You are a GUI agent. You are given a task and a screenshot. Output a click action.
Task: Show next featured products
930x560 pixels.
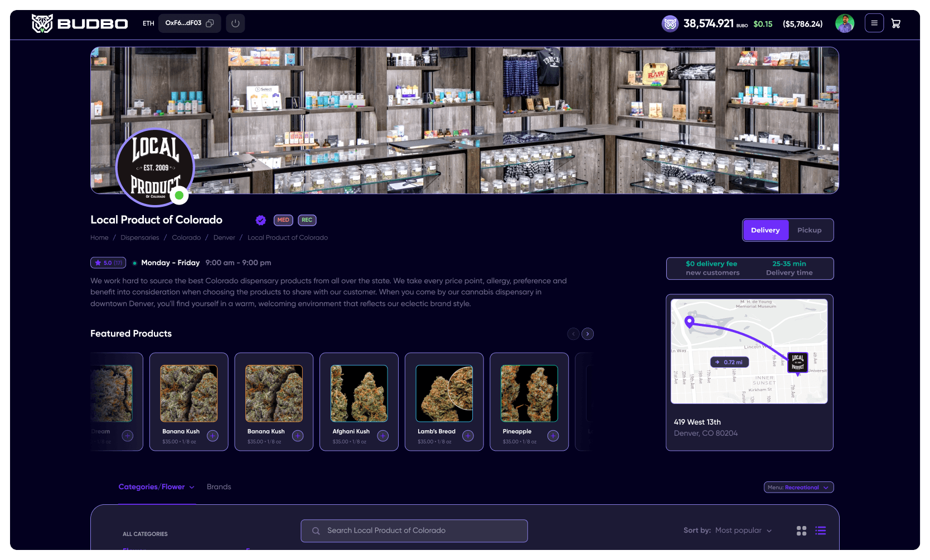[x=588, y=334]
